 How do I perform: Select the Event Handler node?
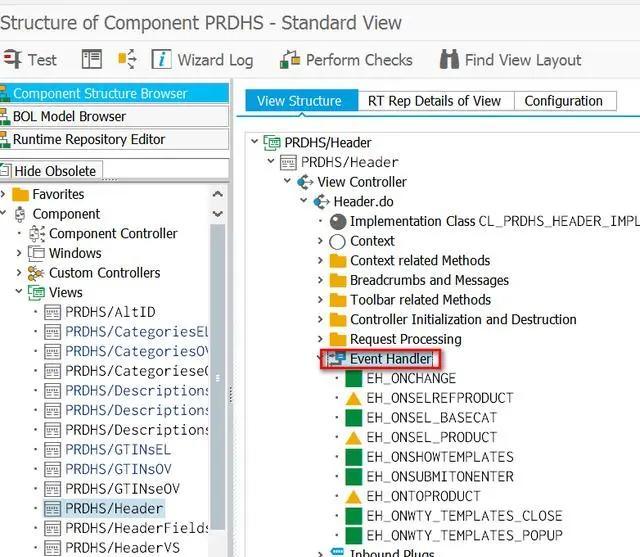(391, 359)
